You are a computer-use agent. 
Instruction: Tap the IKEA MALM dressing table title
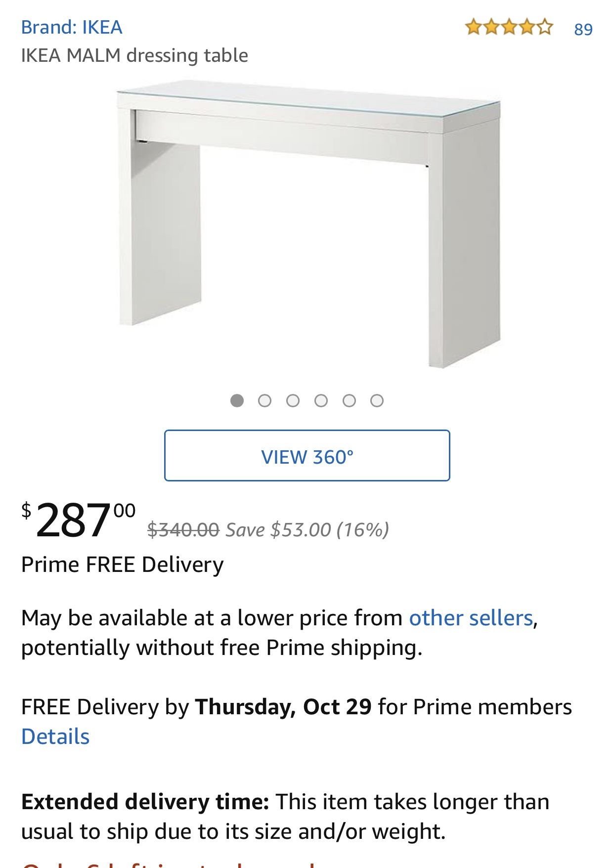tap(134, 55)
